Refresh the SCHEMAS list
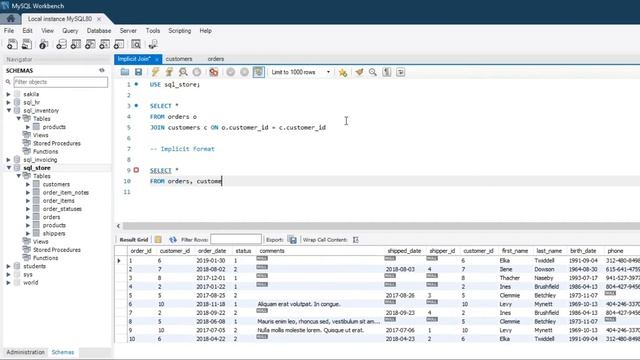The height and width of the screenshot is (360, 640). 102,70
